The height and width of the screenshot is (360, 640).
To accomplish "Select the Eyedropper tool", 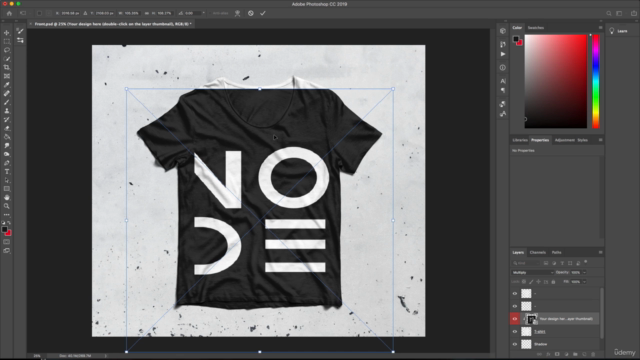I will (x=7, y=85).
